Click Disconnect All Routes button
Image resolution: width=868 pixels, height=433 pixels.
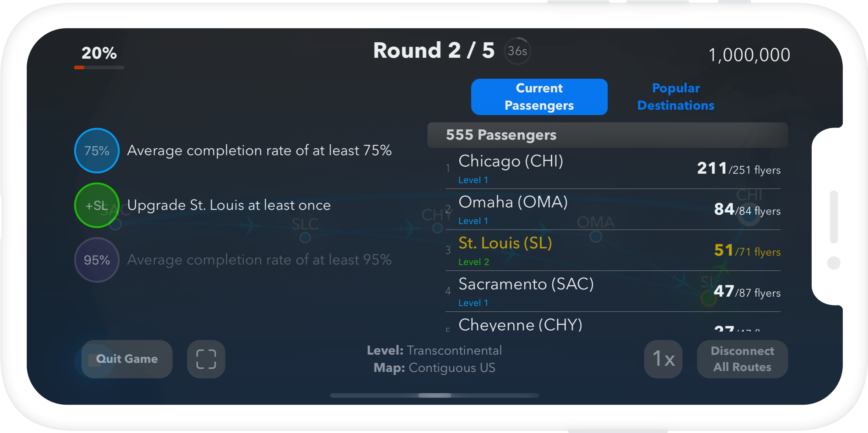pyautogui.click(x=742, y=359)
